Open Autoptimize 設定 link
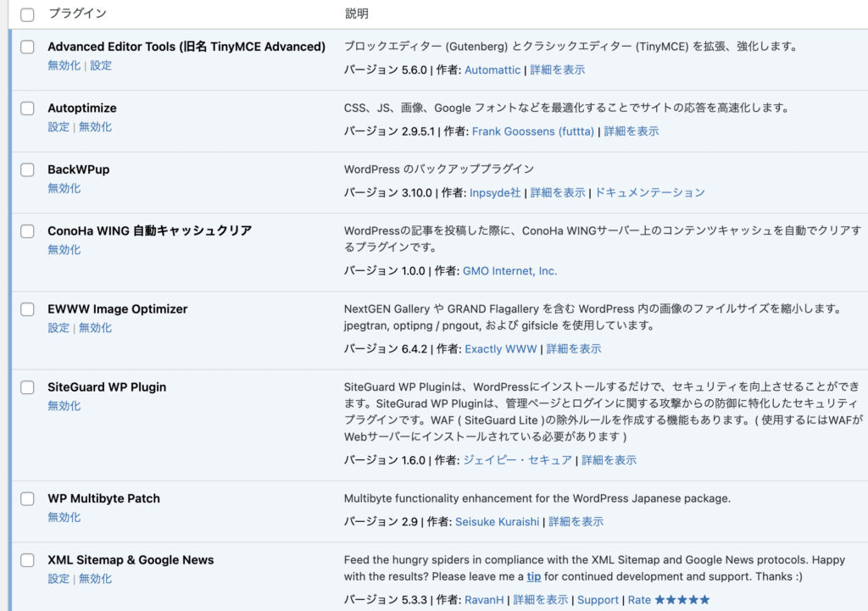 tap(58, 127)
